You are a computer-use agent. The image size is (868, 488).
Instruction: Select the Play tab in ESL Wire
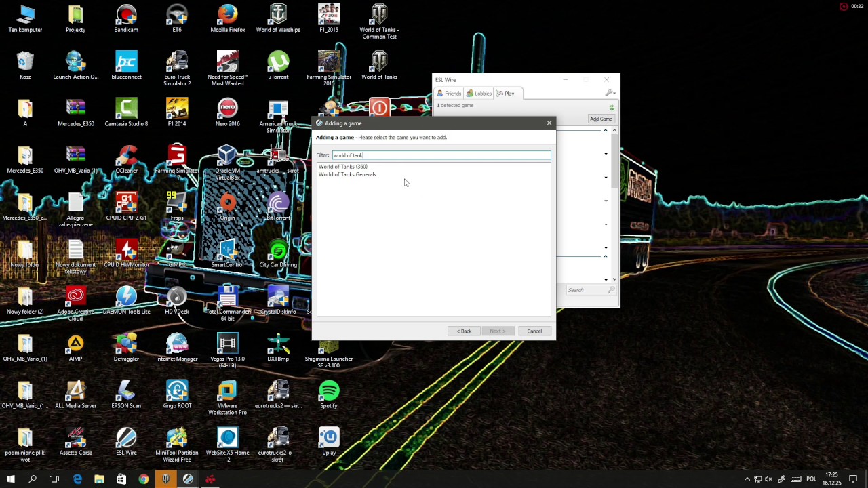505,94
